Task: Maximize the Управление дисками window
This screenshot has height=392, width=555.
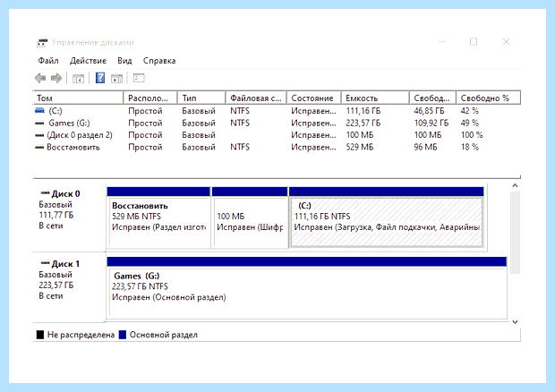Action: pos(474,42)
